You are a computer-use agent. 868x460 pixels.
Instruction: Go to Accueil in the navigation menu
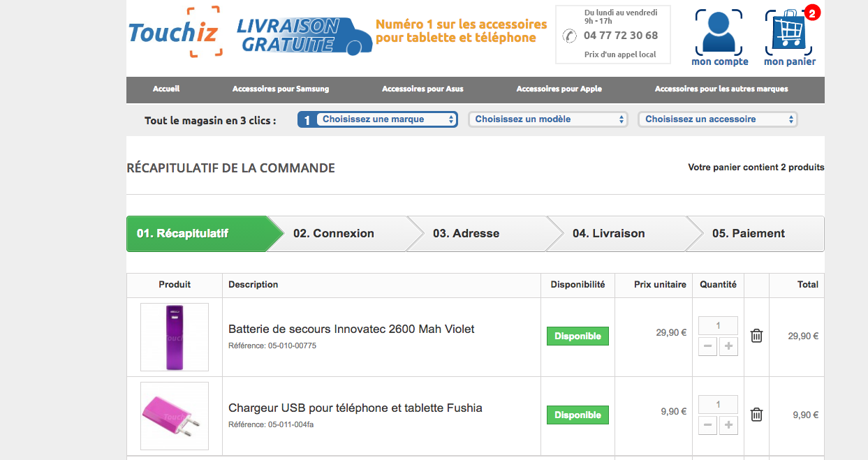166,89
